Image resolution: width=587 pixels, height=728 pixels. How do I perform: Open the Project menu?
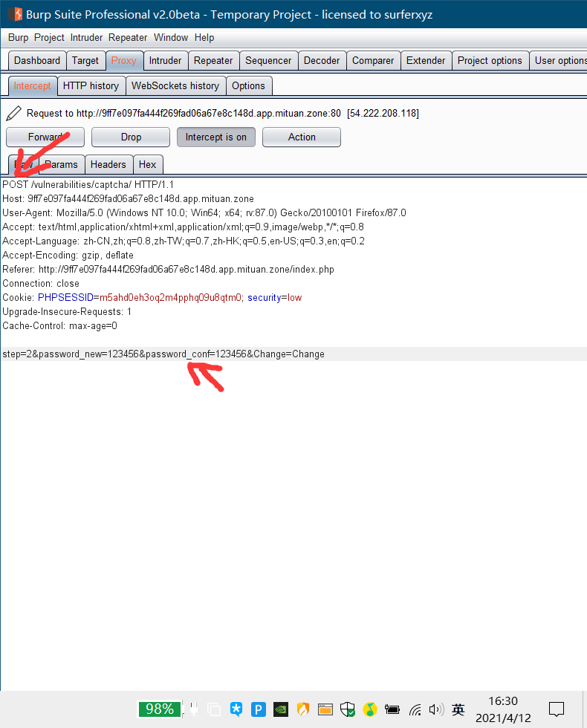click(49, 38)
